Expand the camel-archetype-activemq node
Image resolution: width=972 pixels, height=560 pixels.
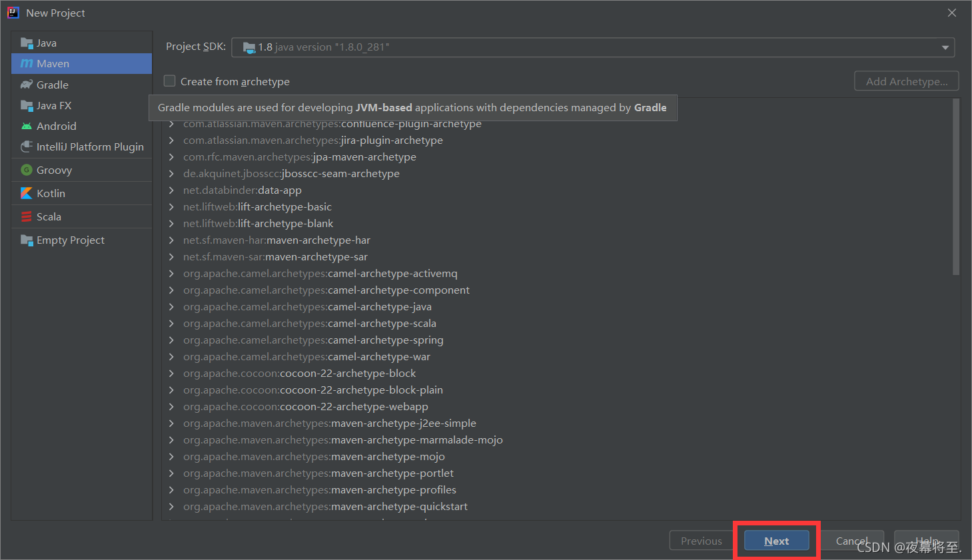coord(171,273)
